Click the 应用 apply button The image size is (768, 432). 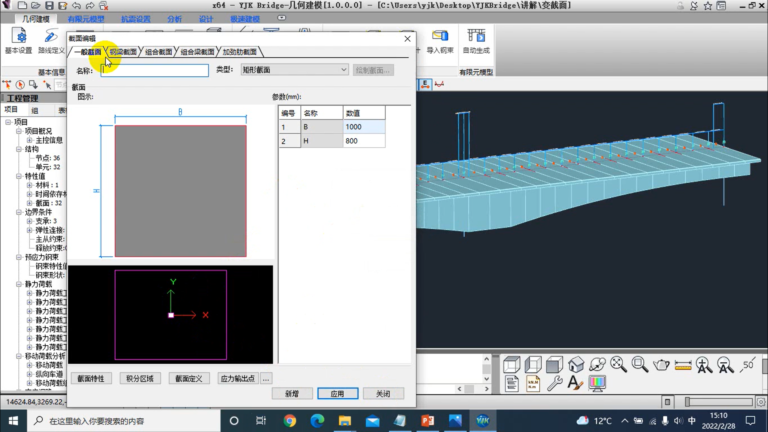tap(337, 394)
